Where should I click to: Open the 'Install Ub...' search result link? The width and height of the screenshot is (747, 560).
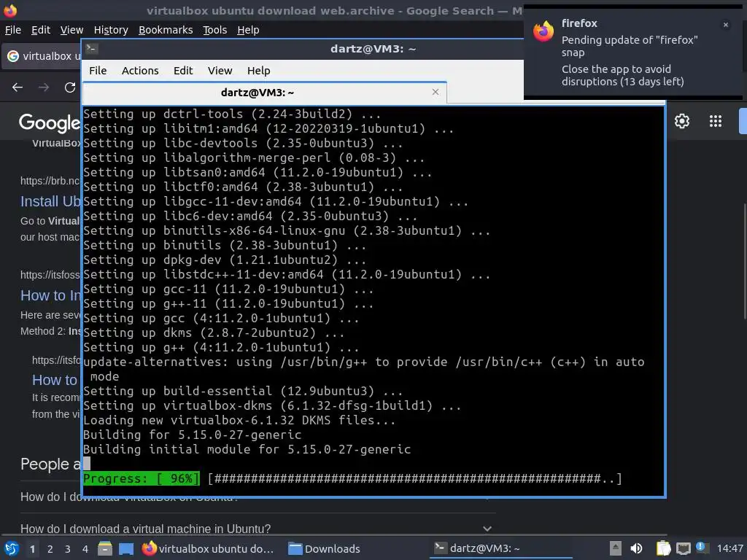[50, 201]
